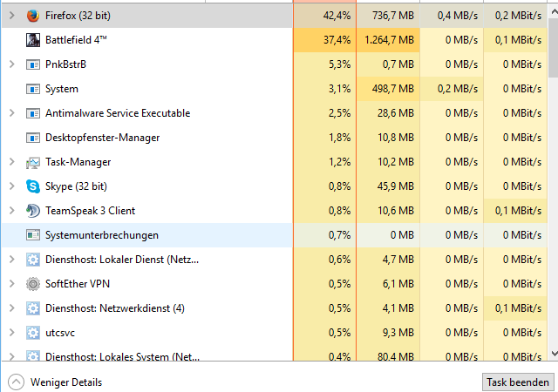The width and height of the screenshot is (558, 392).
Task: Expand the Task-Manager process row
Action: click(x=11, y=162)
